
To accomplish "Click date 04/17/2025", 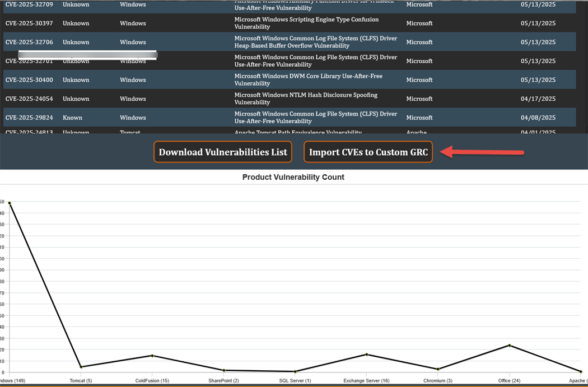I will click(x=538, y=99).
